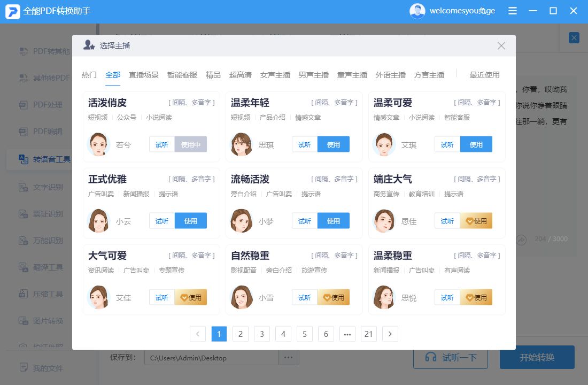Jump to page 21 of anchors
Image resolution: width=588 pixels, height=385 pixels.
tap(369, 334)
